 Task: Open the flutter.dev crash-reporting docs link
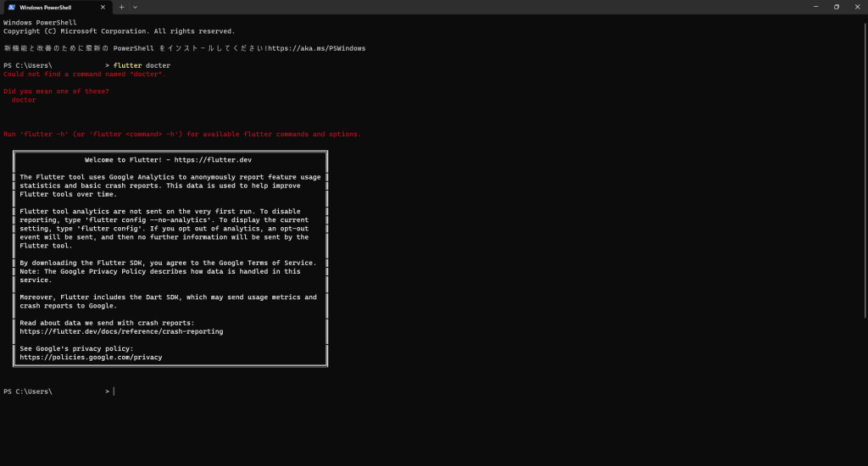(121, 331)
